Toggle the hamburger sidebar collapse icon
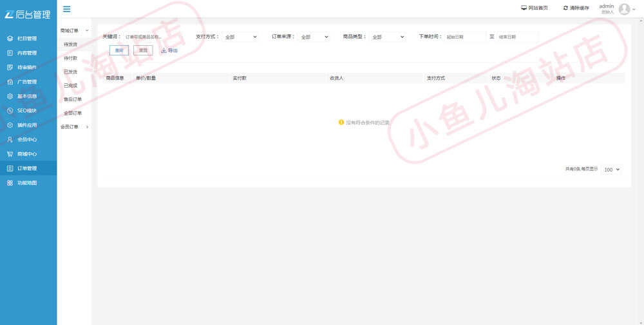Image resolution: width=644 pixels, height=325 pixels. 66,9
